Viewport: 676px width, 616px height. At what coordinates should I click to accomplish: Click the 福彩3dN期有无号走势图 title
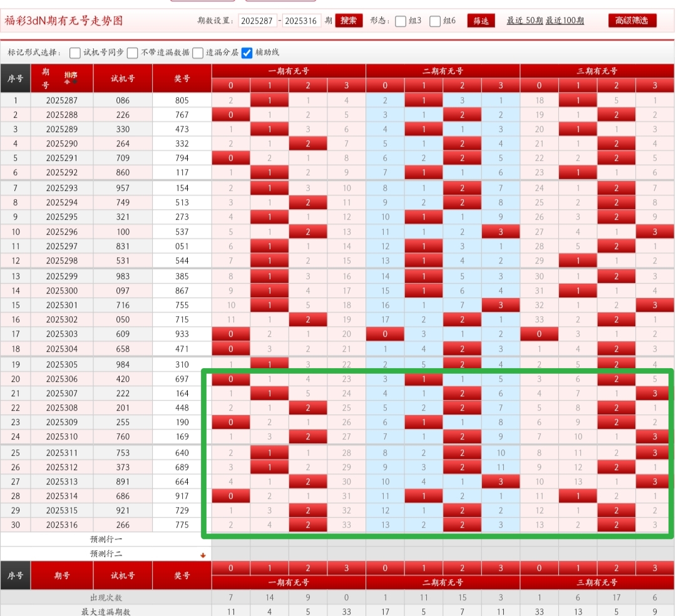64,21
